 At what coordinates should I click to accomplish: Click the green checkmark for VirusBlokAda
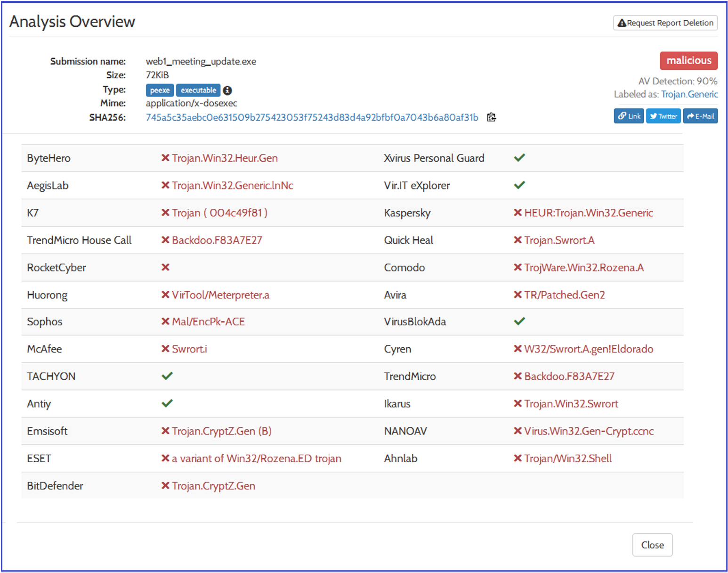(519, 321)
